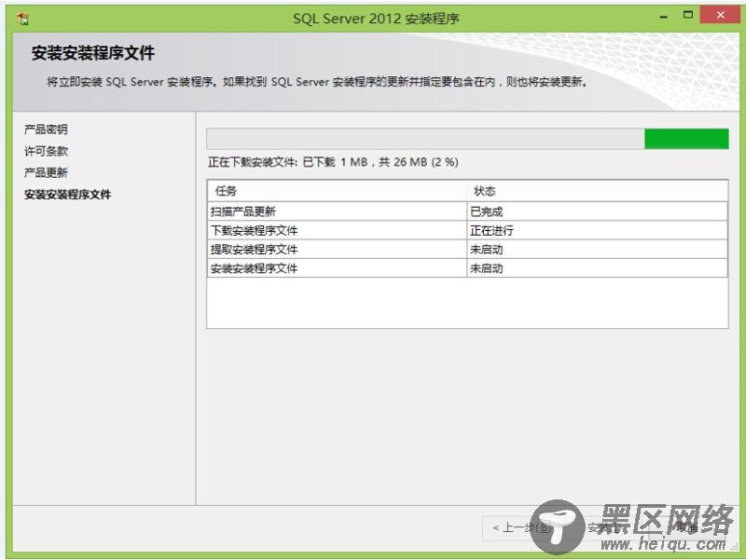Click the SQL Server setup title bar icon
This screenshot has height=560, width=746.
[21, 19]
